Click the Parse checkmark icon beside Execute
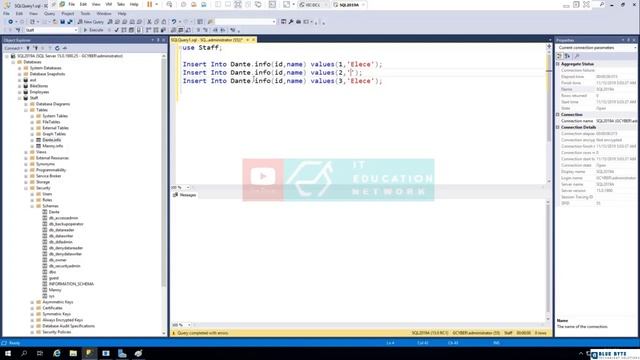 pos(117,30)
